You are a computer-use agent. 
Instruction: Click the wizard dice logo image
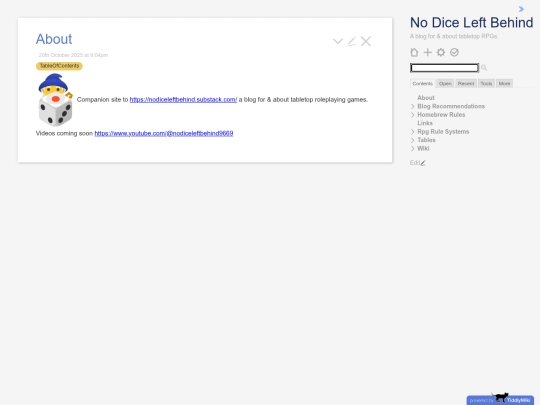tap(55, 100)
